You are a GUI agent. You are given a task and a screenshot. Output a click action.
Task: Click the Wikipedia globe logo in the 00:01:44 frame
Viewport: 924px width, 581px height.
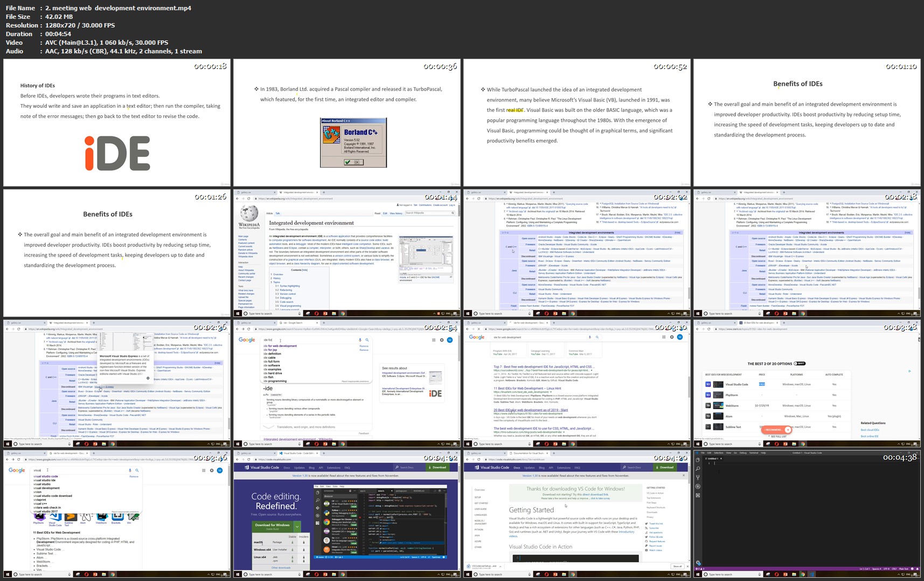(x=249, y=214)
